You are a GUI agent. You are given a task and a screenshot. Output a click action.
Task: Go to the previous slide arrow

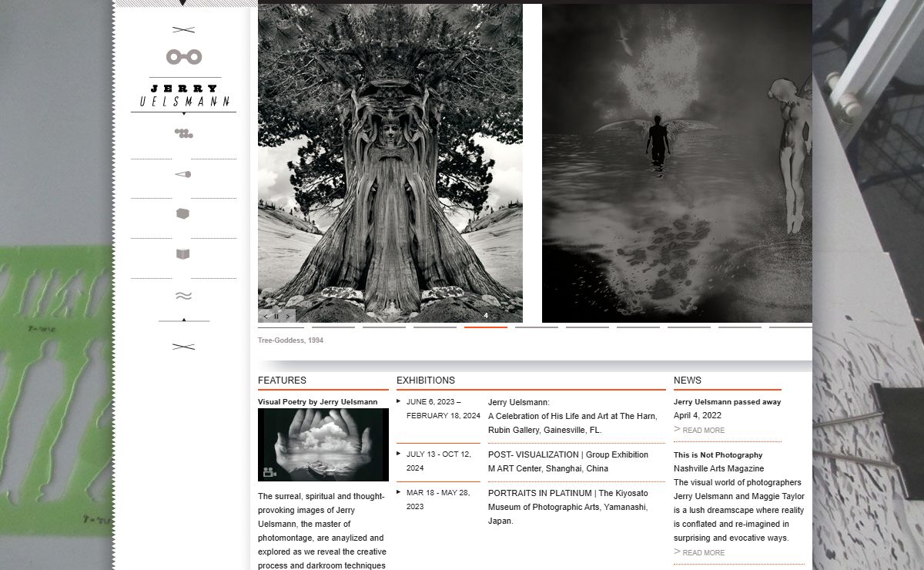[266, 316]
